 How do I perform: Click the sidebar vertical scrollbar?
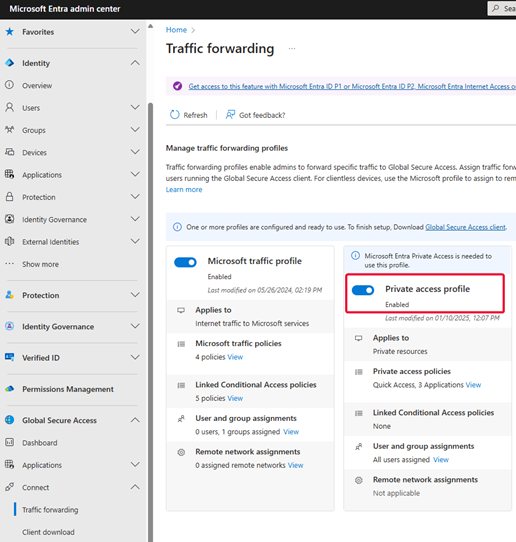(x=150, y=321)
